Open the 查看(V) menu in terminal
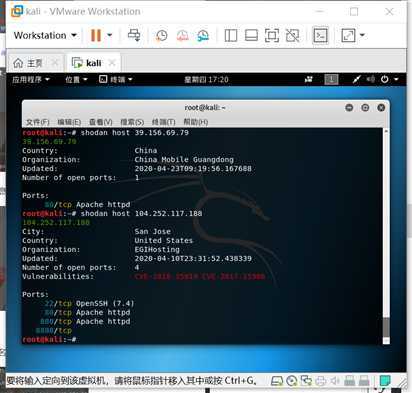Screen dimensions: 412x393 coord(100,122)
